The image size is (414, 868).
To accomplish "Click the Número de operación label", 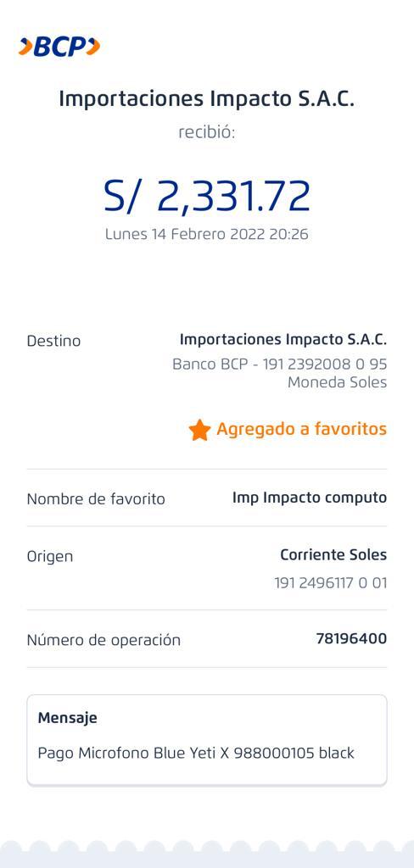I will (x=103, y=641).
